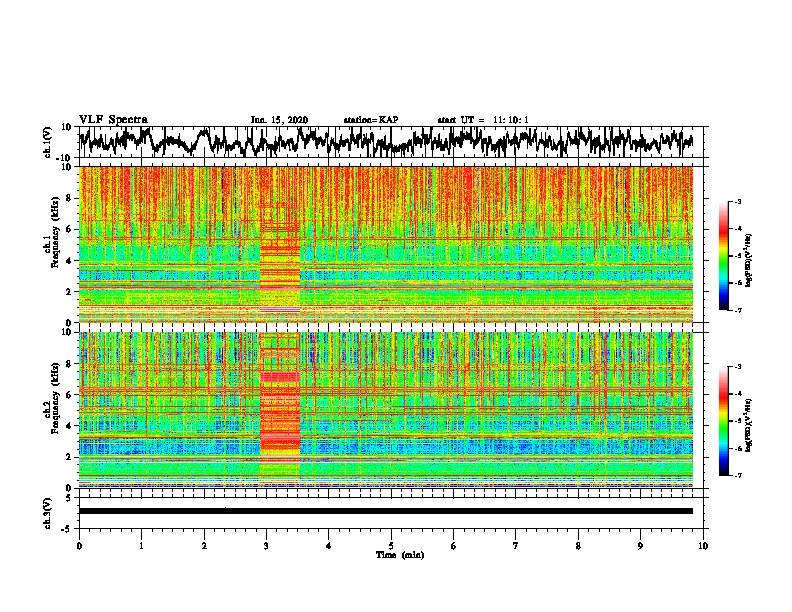The width and height of the screenshot is (792, 612).
Task: Select the date text "Jan. 15, 2020"
Action: coord(279,120)
